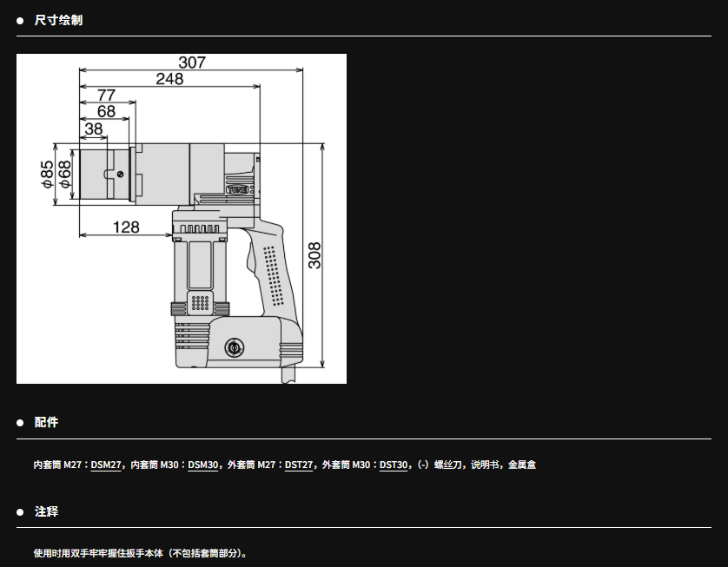Screen dimensions: 728x567
Task: Select the 注释 section heading
Action: pyautogui.click(x=46, y=512)
